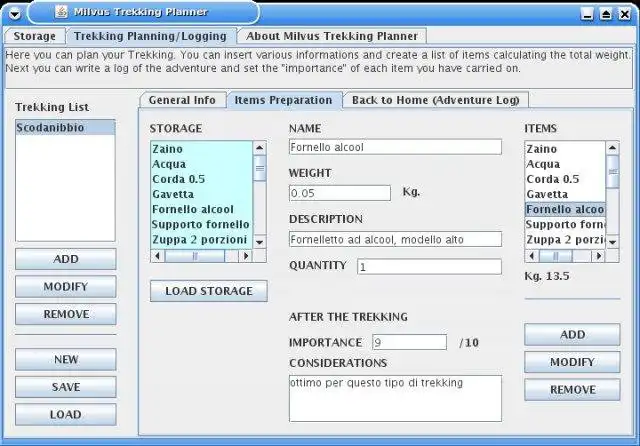Click STORAGE list scroll right arrow

246,256
